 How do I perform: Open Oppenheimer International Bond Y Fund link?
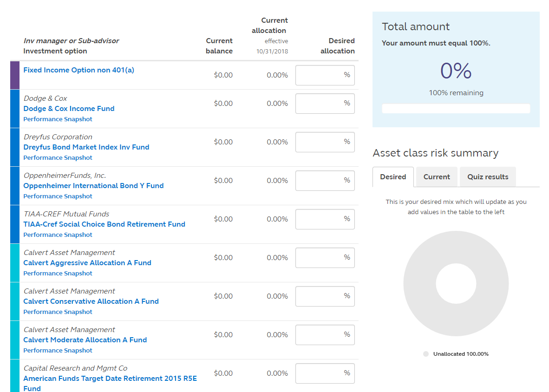tap(93, 185)
